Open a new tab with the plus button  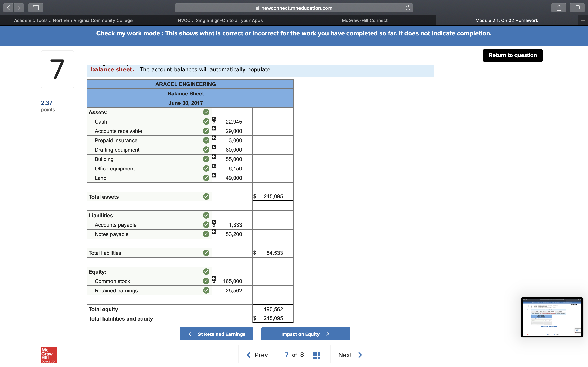click(x=583, y=20)
